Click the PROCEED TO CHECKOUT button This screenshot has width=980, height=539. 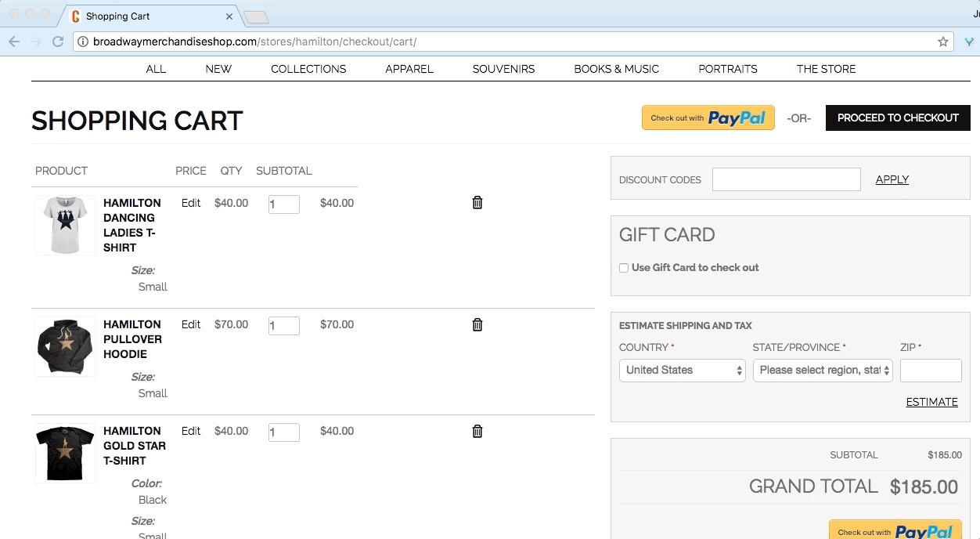pyautogui.click(x=897, y=118)
